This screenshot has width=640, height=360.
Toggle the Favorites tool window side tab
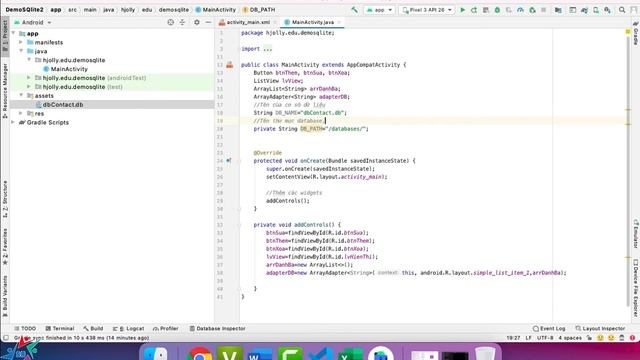click(x=5, y=247)
